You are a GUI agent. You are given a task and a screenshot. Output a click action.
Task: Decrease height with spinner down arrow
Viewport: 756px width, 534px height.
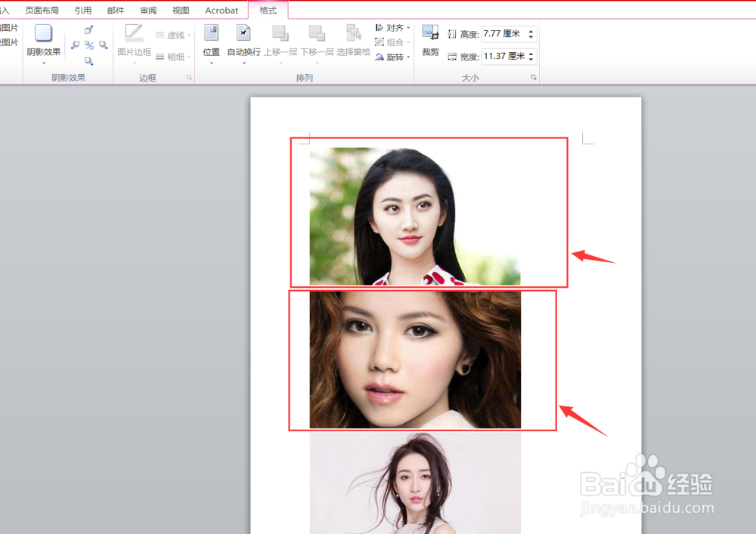[x=531, y=37]
